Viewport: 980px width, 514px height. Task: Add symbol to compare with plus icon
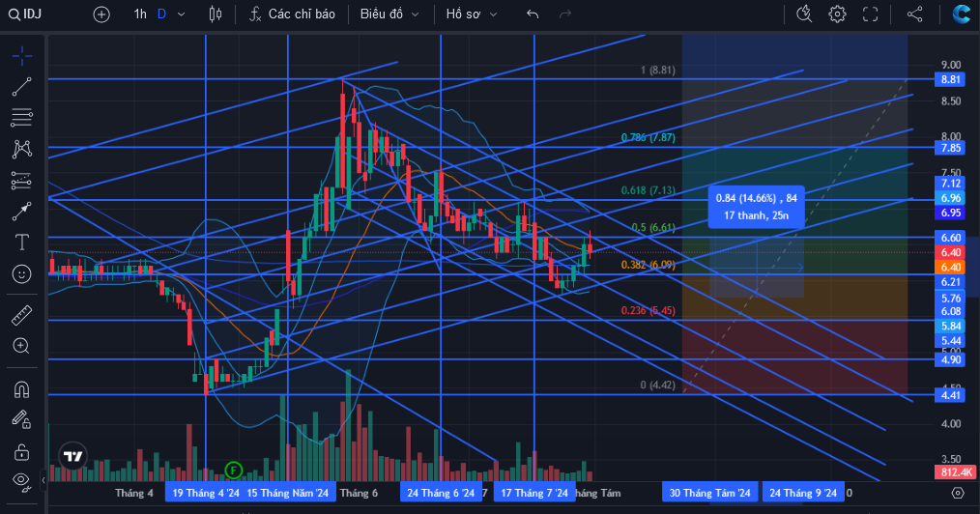click(101, 14)
